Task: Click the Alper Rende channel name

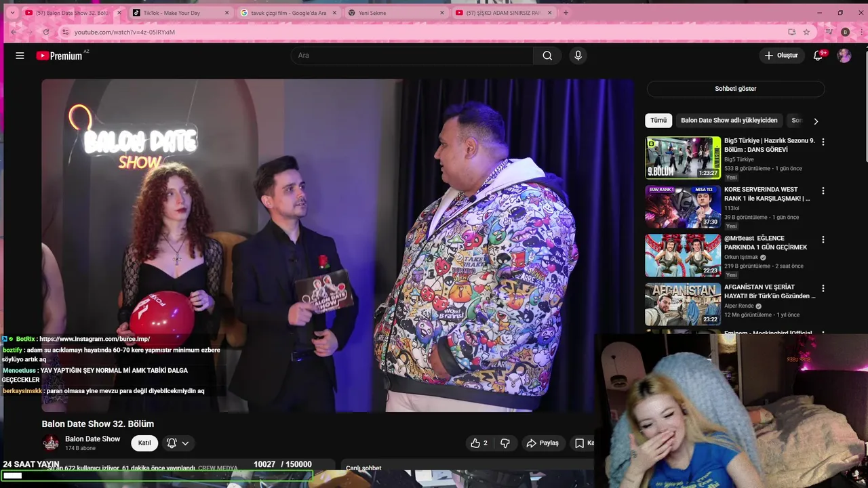Action: pos(739,306)
